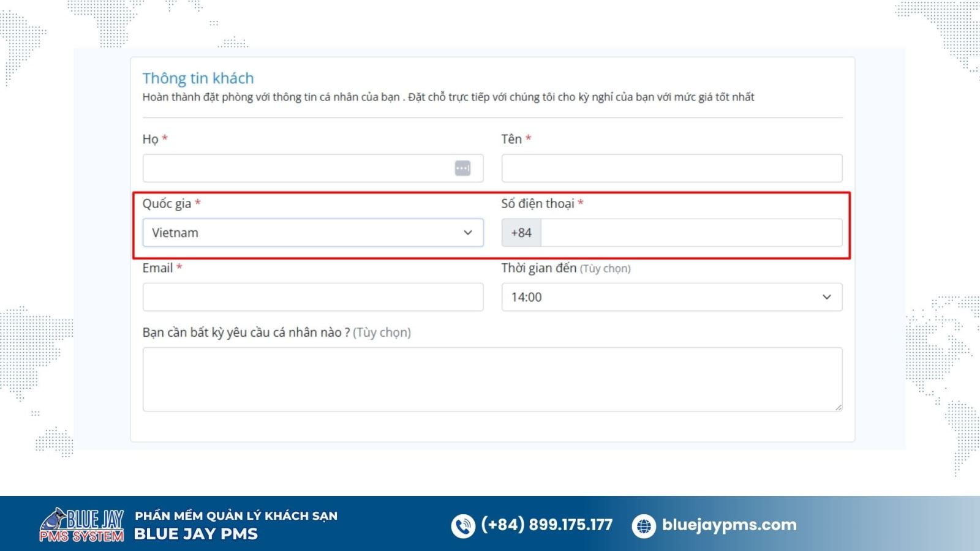Viewport: 980px width, 551px height.
Task: Click the password manager icon in Họ field
Action: pos(462,168)
